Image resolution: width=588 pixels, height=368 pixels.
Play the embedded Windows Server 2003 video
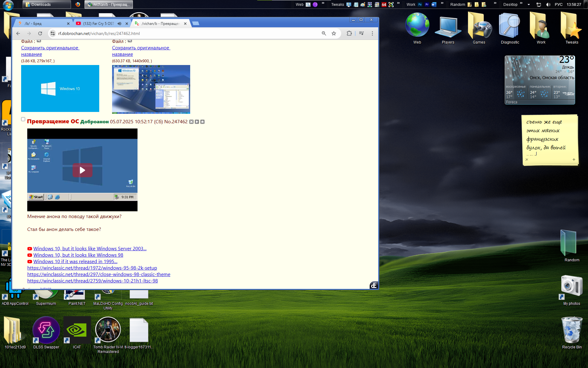pyautogui.click(x=82, y=170)
